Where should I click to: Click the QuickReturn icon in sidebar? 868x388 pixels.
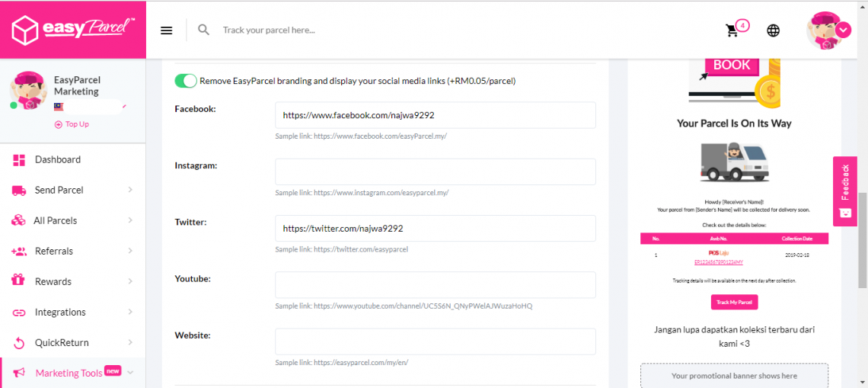point(19,343)
